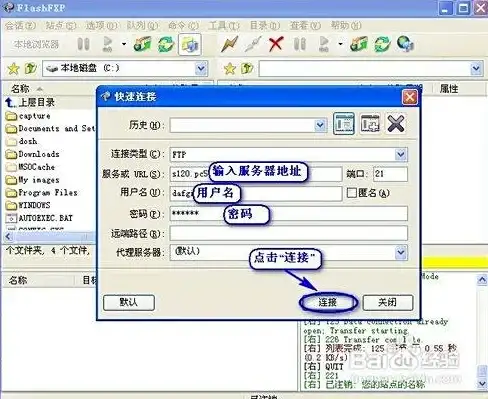This screenshot has height=399, width=488.
Task: Open the 帮助 menu
Action: 346,25
